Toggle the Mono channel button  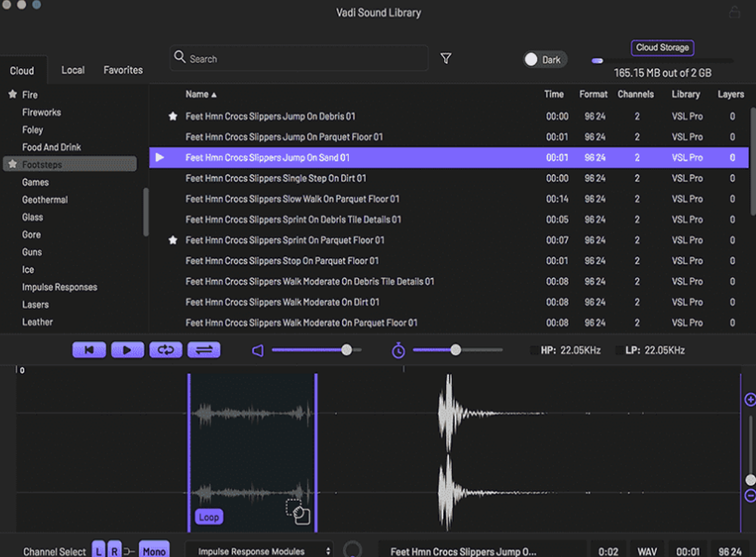[153, 551]
